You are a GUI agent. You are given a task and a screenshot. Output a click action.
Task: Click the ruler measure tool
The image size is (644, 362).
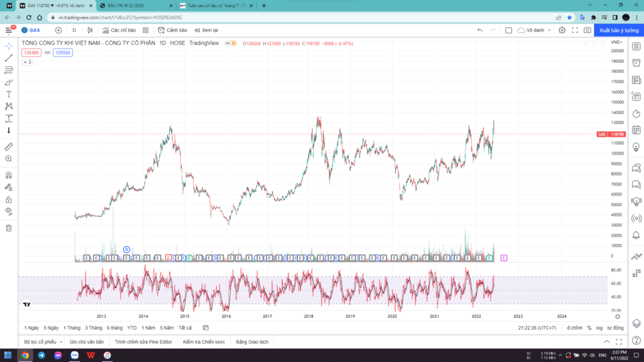[x=9, y=147]
